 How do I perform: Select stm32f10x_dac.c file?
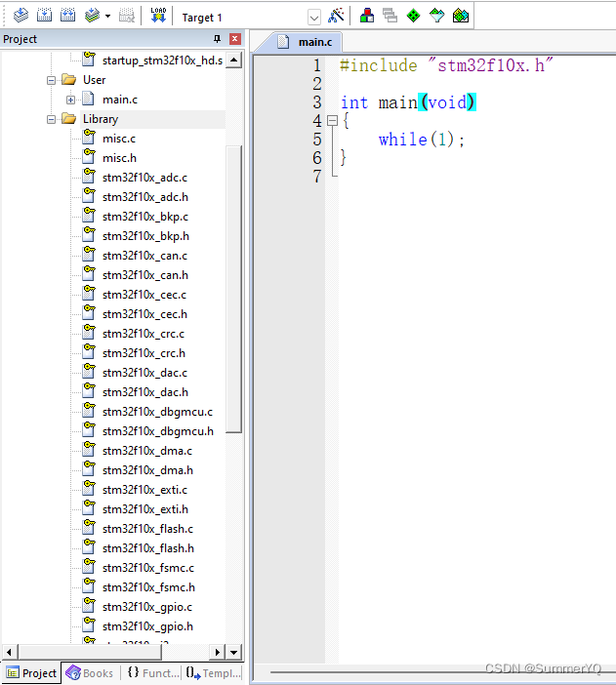pos(144,373)
